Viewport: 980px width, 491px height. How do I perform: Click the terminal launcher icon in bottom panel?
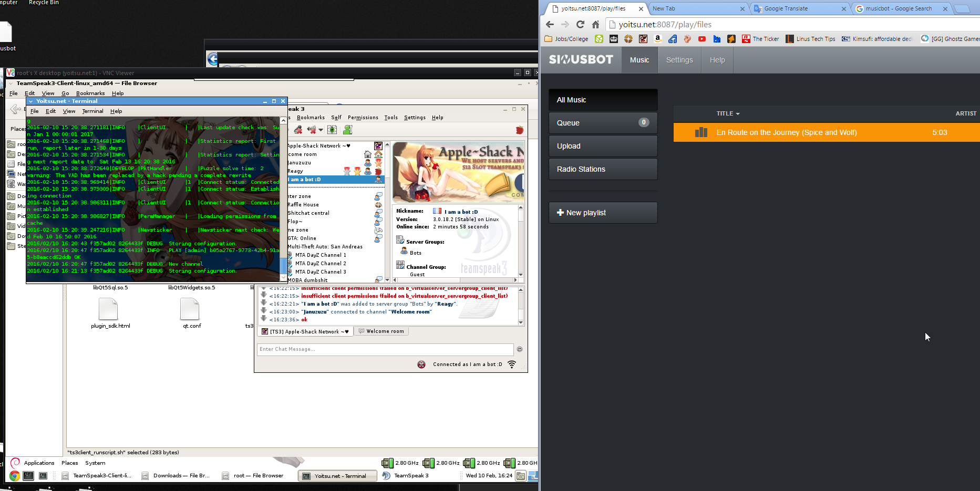tap(28, 476)
